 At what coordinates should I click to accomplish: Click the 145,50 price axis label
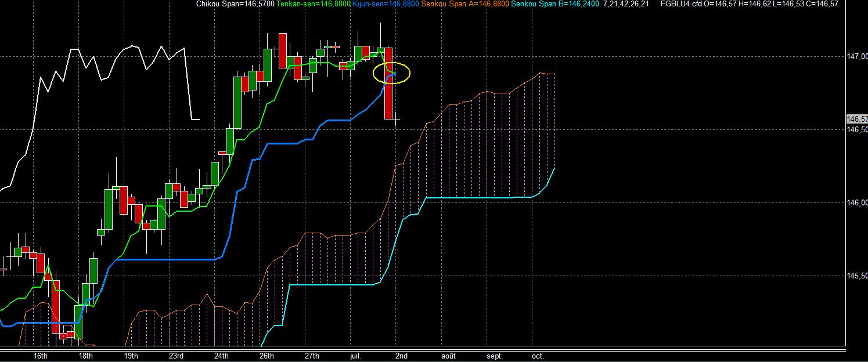pyautogui.click(x=858, y=276)
